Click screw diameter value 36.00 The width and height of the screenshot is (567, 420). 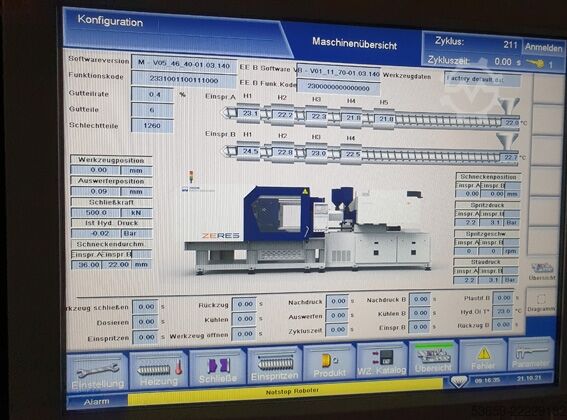click(87, 265)
